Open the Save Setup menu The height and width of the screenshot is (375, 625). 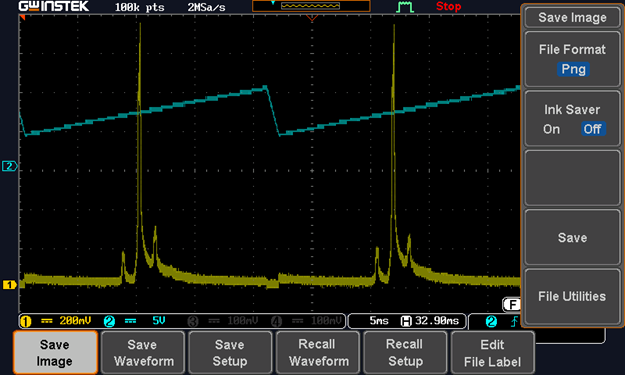coord(230,352)
